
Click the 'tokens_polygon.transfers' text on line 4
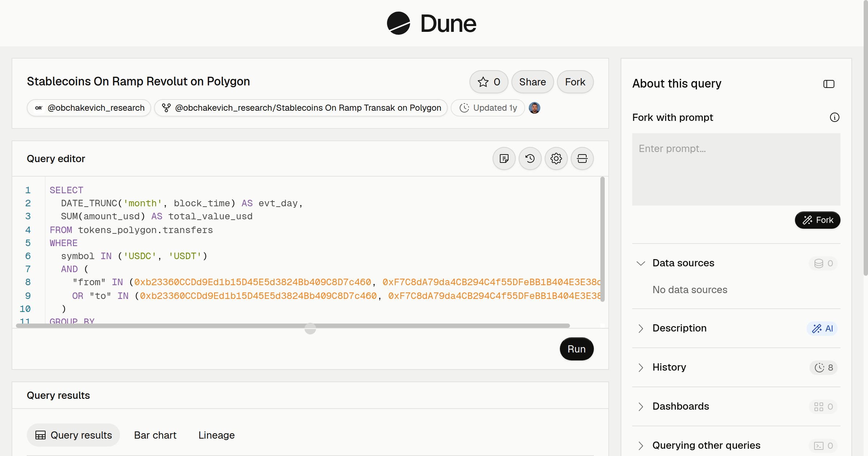tap(145, 230)
